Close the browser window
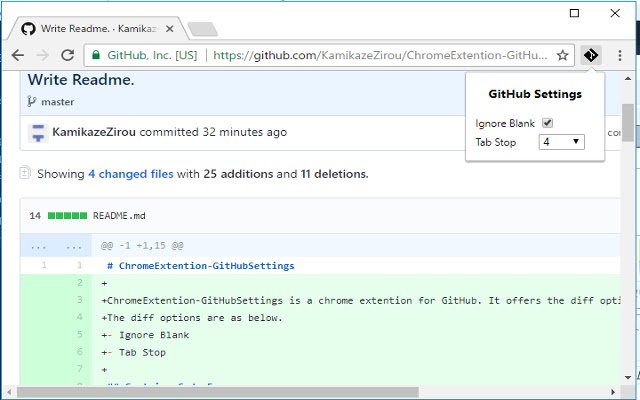The width and height of the screenshot is (640, 400). click(615, 13)
